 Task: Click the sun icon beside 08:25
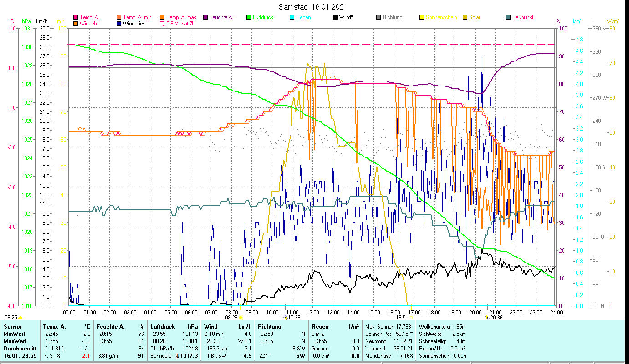20,318
